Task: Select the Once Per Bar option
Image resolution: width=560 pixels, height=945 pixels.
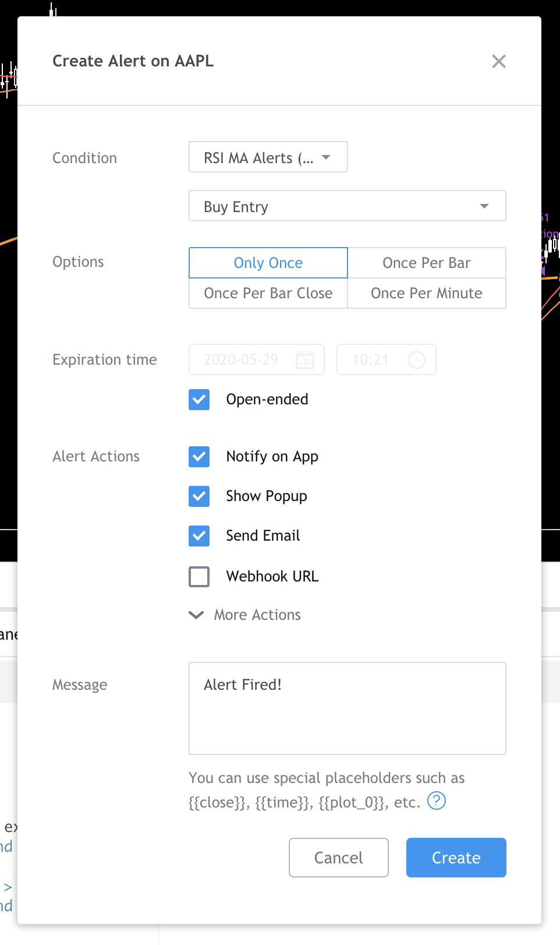Action: point(427,263)
